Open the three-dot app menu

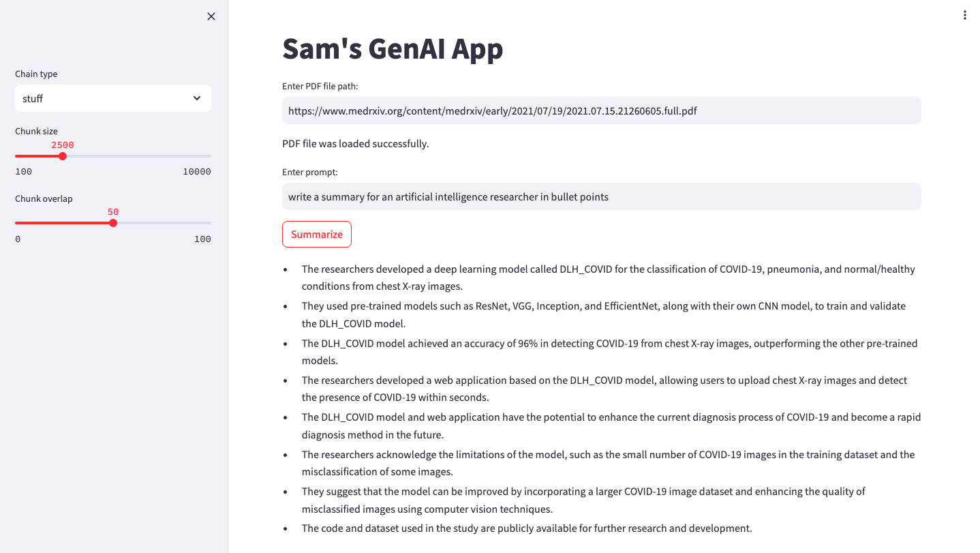(x=964, y=15)
